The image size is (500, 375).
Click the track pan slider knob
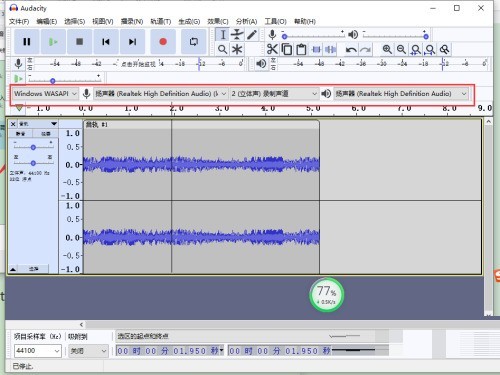[33, 163]
